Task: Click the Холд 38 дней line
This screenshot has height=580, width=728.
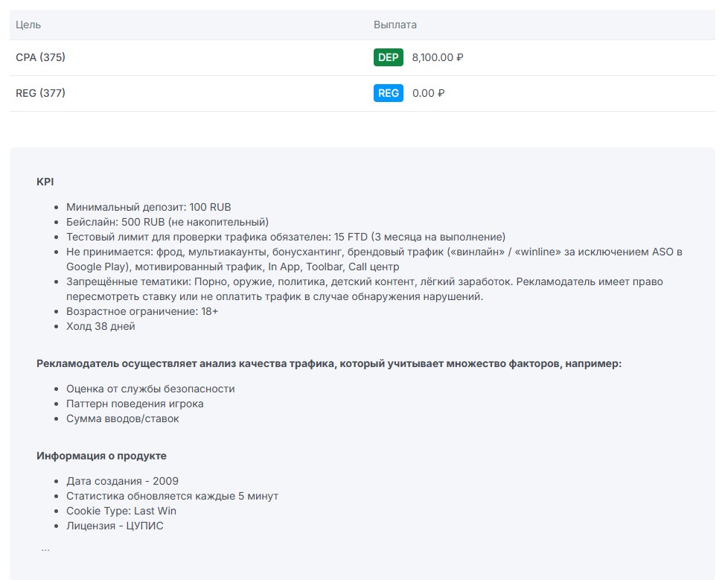Action: [x=100, y=326]
